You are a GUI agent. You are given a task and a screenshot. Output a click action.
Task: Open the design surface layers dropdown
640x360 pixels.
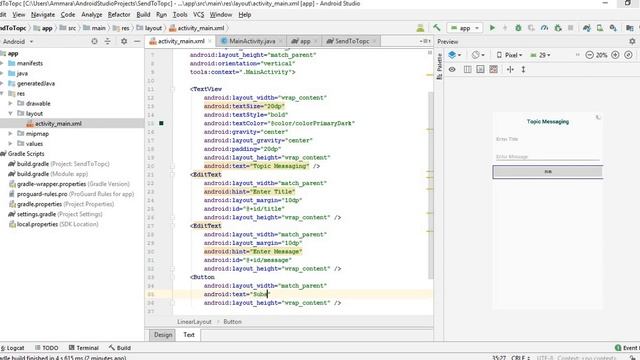pos(454,55)
